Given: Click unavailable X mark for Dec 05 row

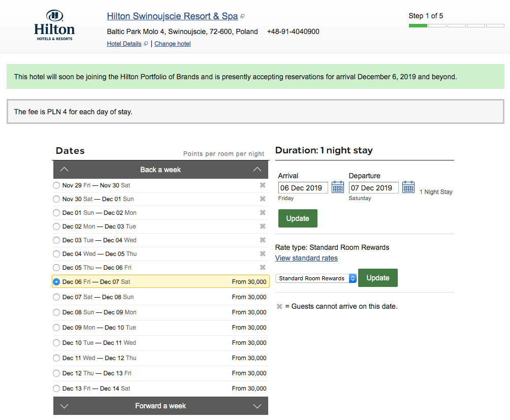Looking at the screenshot, I should [x=263, y=267].
